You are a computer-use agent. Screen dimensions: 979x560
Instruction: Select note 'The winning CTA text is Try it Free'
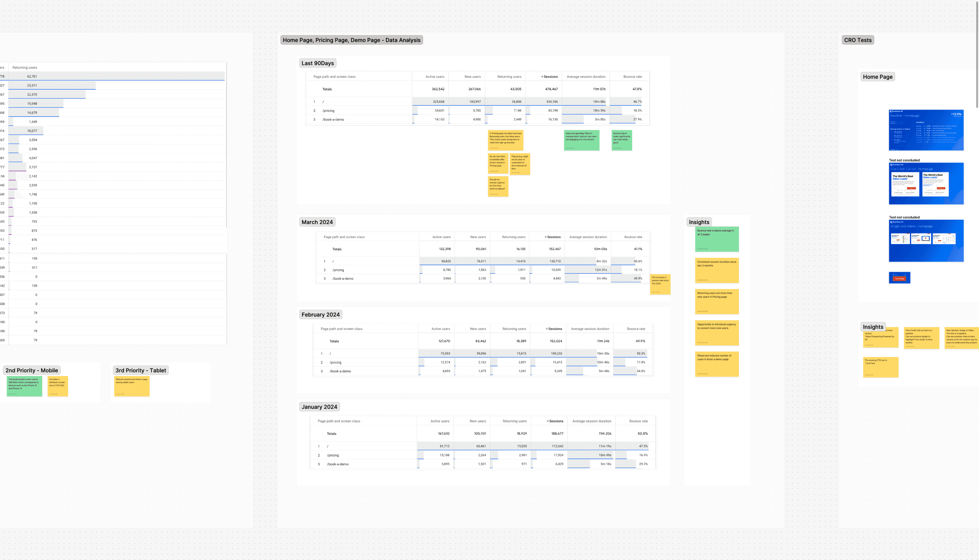[880, 367]
